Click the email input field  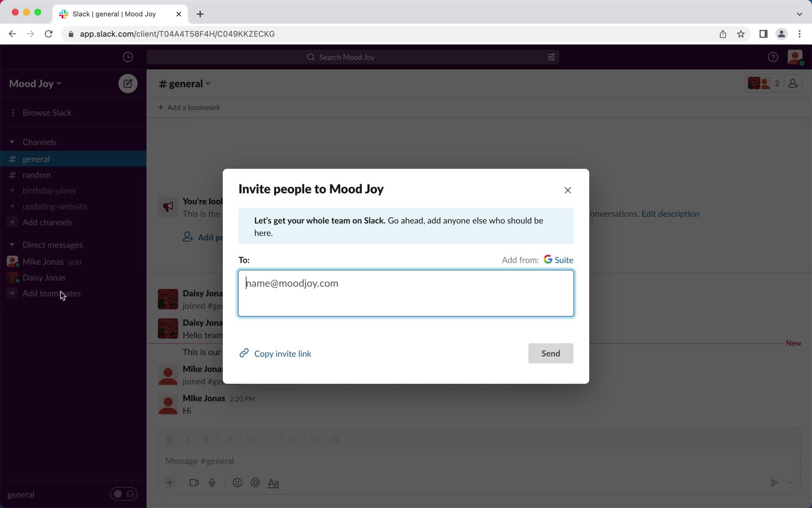[x=406, y=293]
